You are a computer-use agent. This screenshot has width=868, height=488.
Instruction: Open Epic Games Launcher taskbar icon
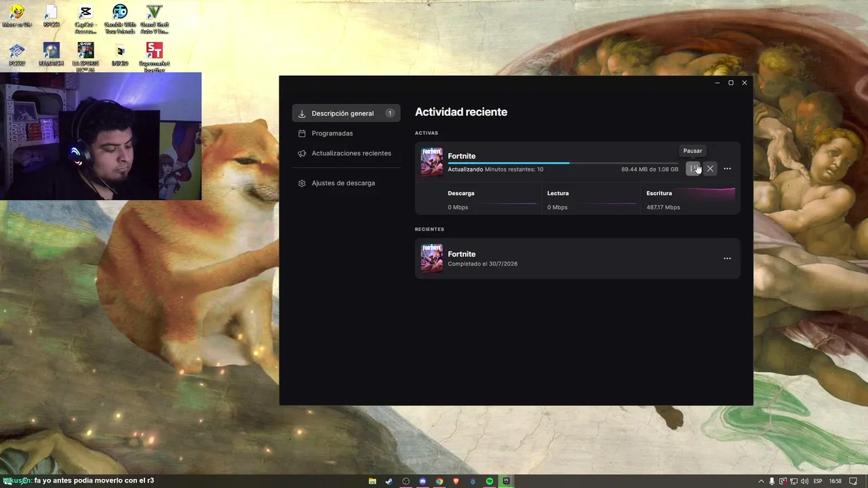tap(506, 481)
